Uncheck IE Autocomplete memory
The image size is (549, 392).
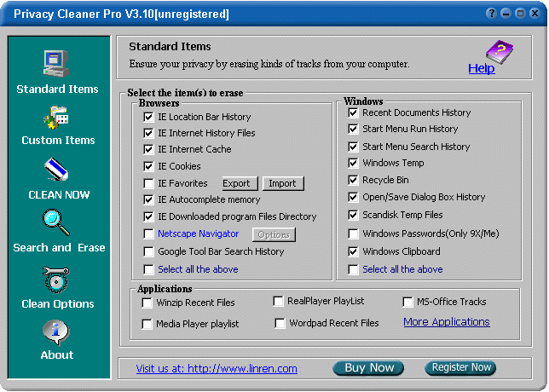tap(148, 200)
